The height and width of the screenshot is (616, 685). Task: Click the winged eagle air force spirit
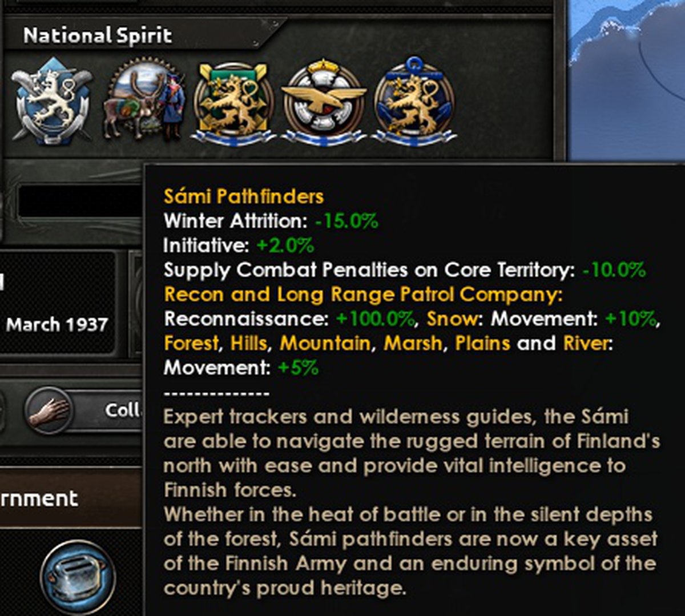click(x=323, y=103)
